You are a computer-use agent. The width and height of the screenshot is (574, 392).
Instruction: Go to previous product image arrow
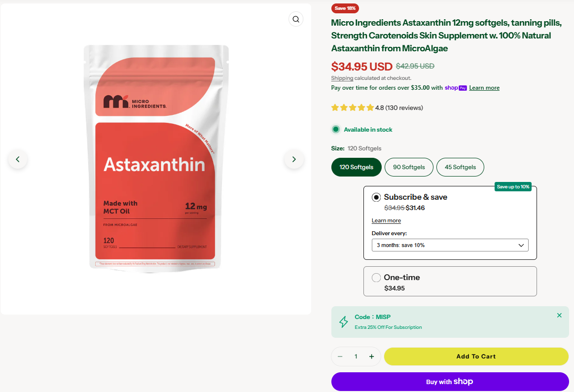point(18,159)
